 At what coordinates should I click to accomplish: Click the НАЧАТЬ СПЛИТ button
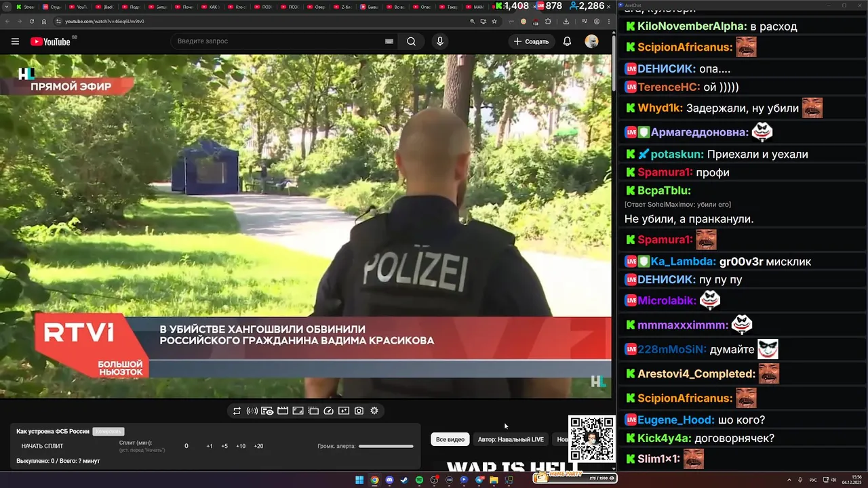(42, 446)
